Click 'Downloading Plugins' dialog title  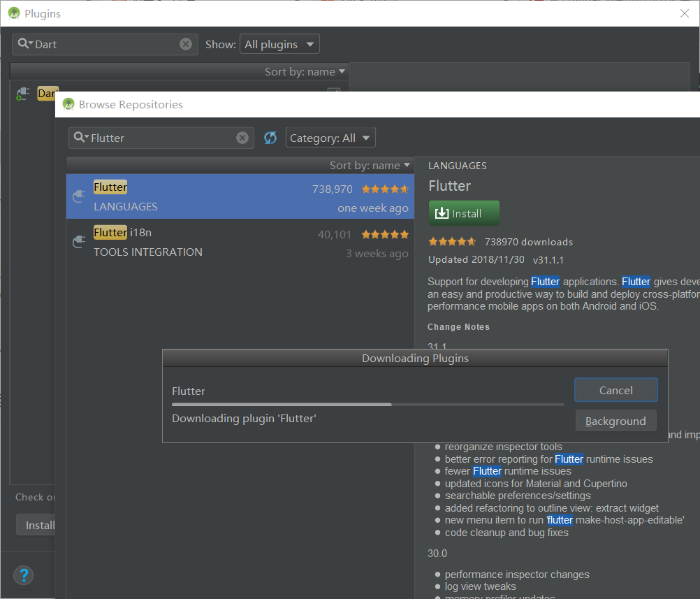415,359
